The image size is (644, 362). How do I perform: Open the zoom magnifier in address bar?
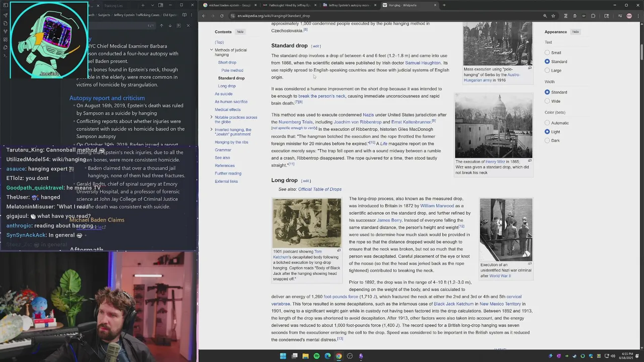(x=545, y=16)
